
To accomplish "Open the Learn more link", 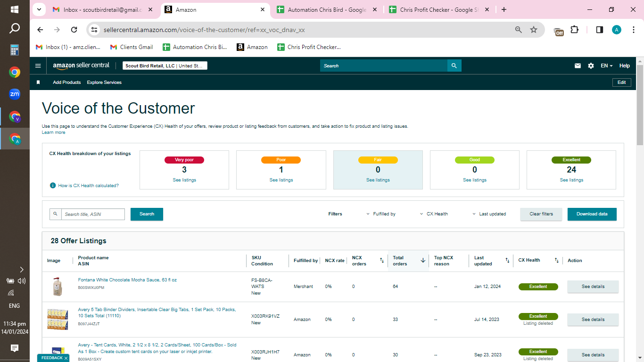I will point(54,132).
